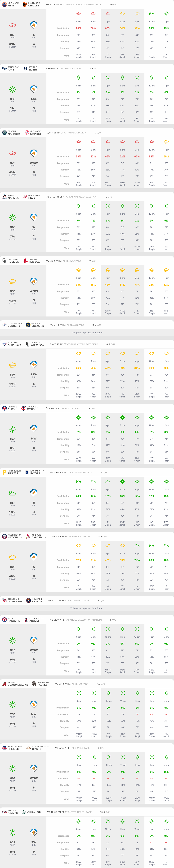Click the Washington Nationals logo
This screenshot has height=868, width=174.
pos(4,536)
